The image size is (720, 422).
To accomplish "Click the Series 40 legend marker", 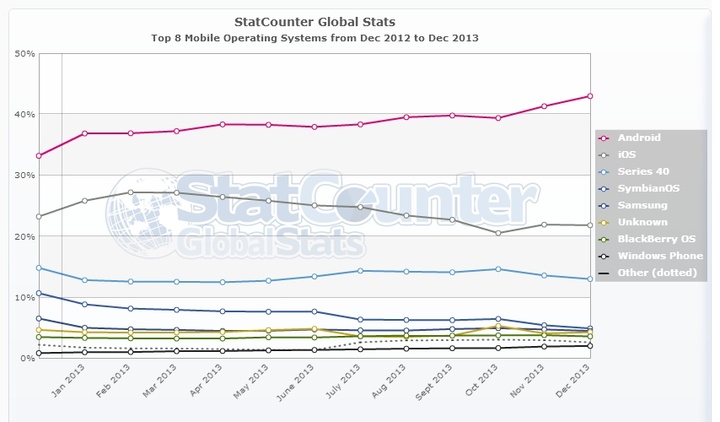I will (605, 171).
